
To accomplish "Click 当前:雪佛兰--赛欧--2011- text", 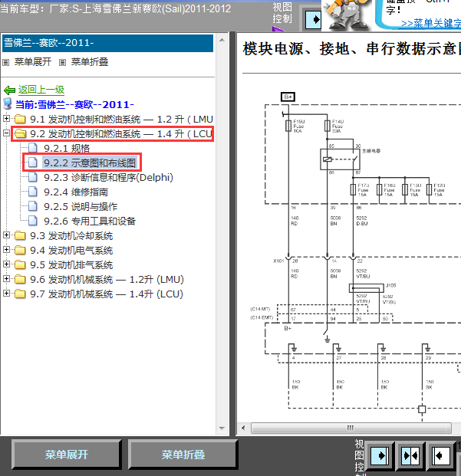I will [74, 104].
